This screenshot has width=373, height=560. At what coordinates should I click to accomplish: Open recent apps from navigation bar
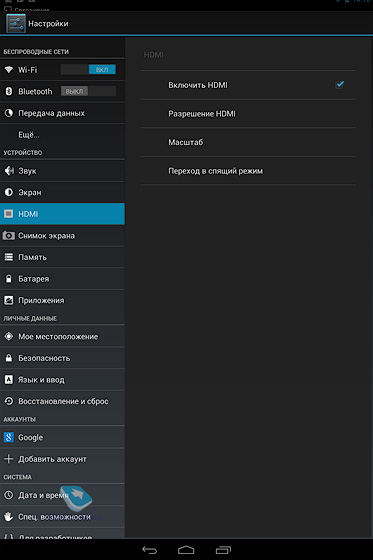pyautogui.click(x=223, y=550)
